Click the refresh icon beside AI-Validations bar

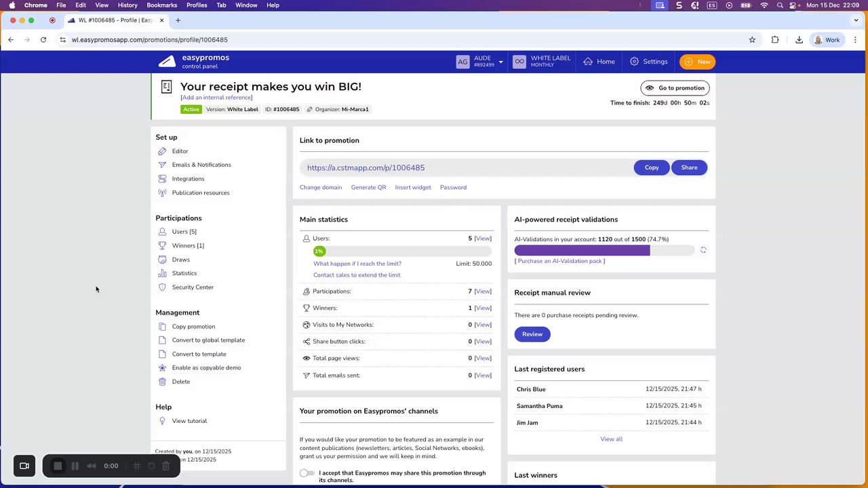click(703, 250)
